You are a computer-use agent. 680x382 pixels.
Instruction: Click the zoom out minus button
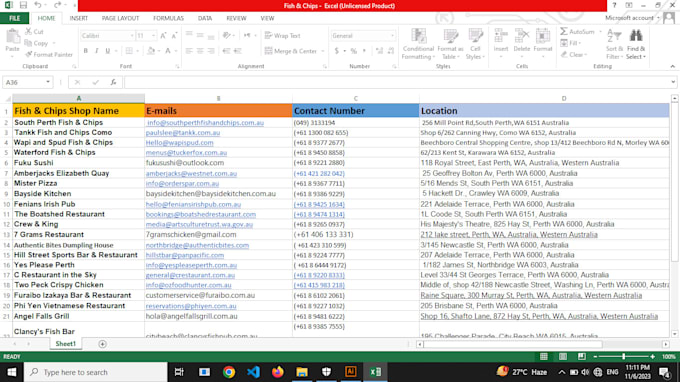(x=595, y=356)
